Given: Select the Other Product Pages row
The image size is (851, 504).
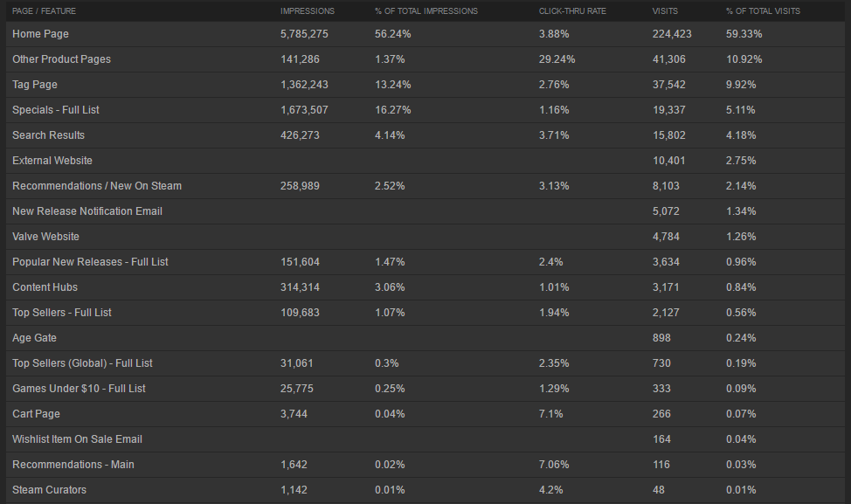Looking at the screenshot, I should [425, 59].
